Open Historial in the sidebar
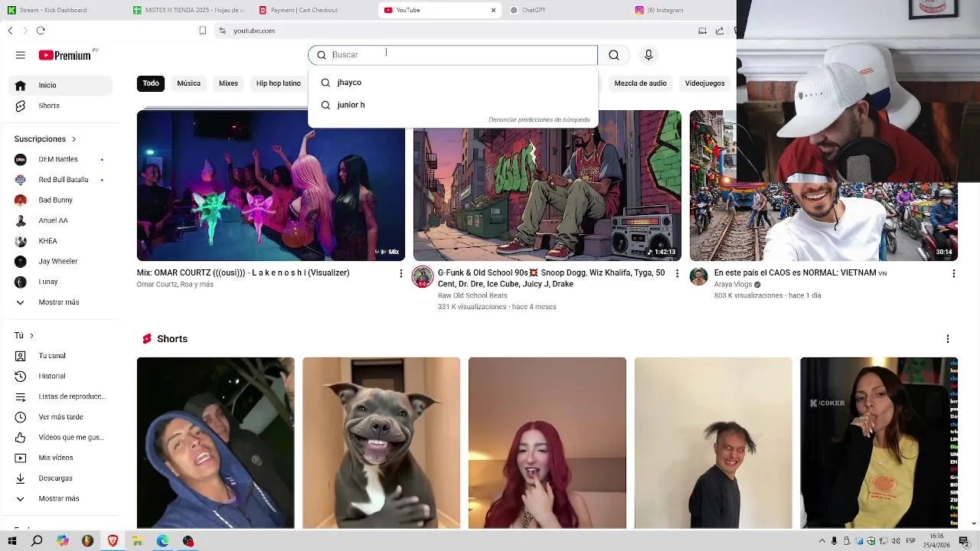This screenshot has height=551, width=980. click(x=60, y=376)
